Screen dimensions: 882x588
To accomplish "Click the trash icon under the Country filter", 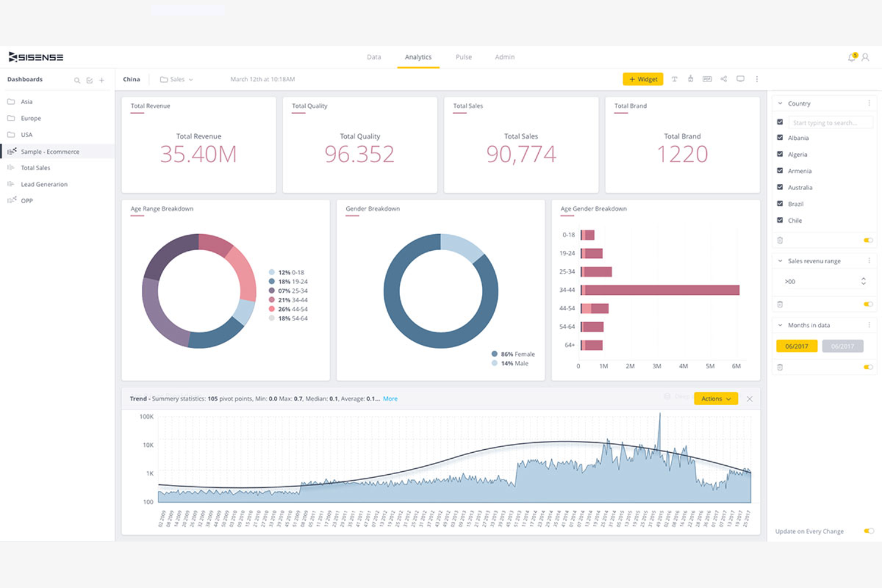I will click(x=781, y=240).
